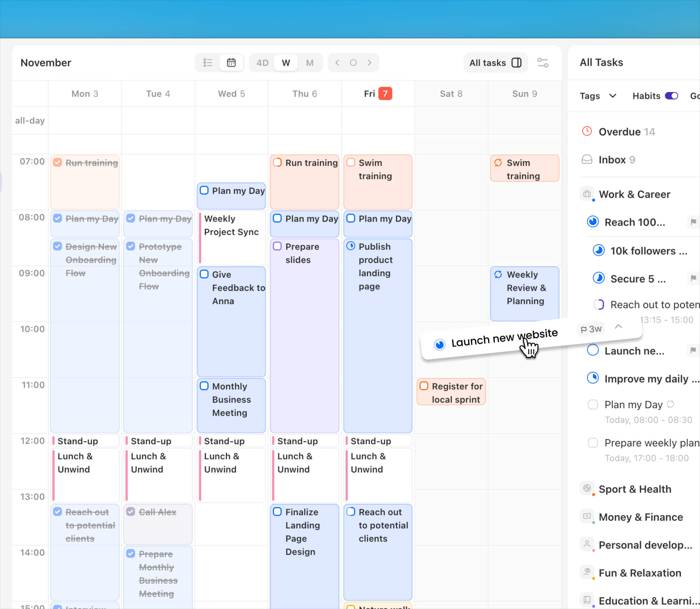Select the calendar view icon
700x609 pixels.
click(231, 63)
